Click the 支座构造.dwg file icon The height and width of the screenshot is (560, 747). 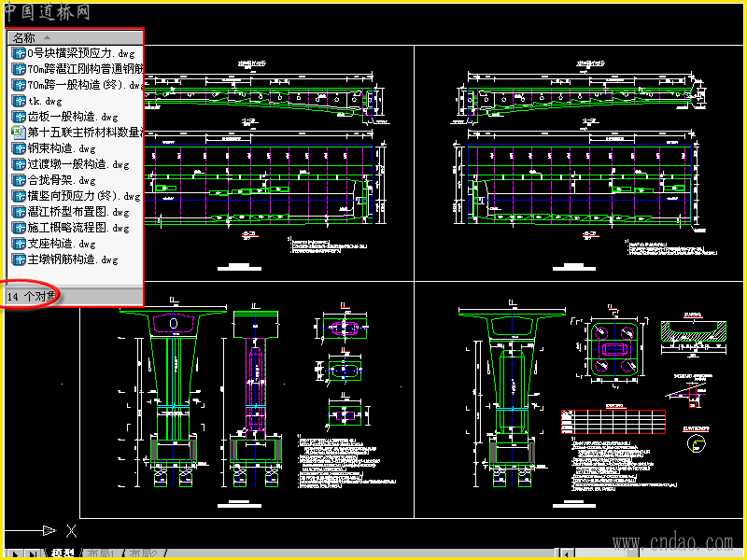(19, 244)
